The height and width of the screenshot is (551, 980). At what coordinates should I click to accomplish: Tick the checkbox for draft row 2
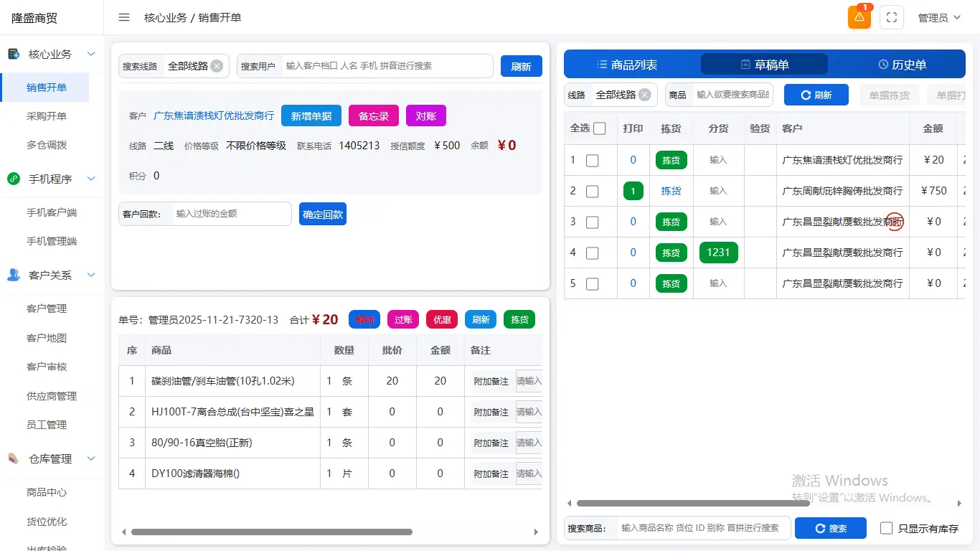tap(592, 192)
